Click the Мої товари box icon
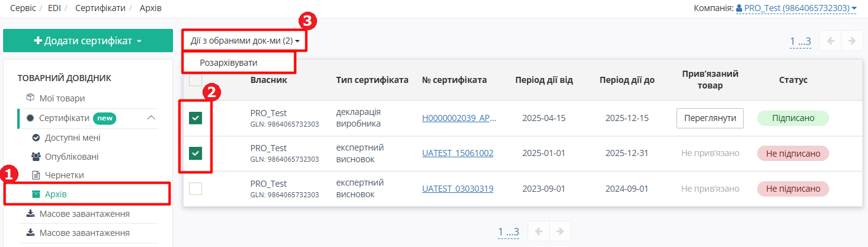Screen dimensions: 868x247 (30, 98)
